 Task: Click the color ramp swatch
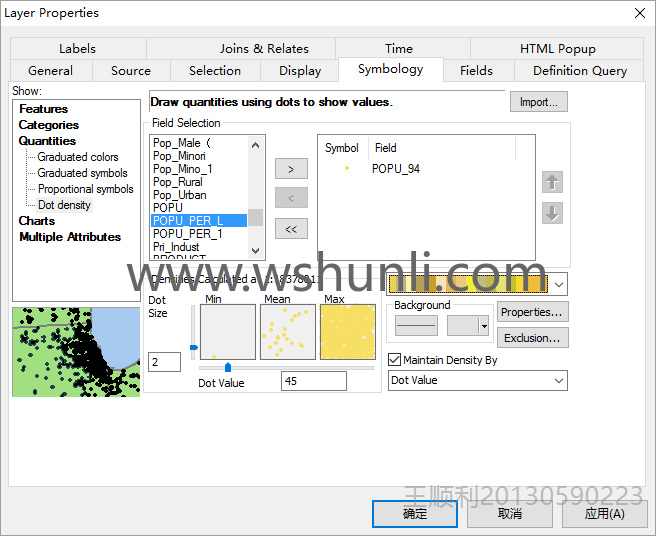pos(468,285)
